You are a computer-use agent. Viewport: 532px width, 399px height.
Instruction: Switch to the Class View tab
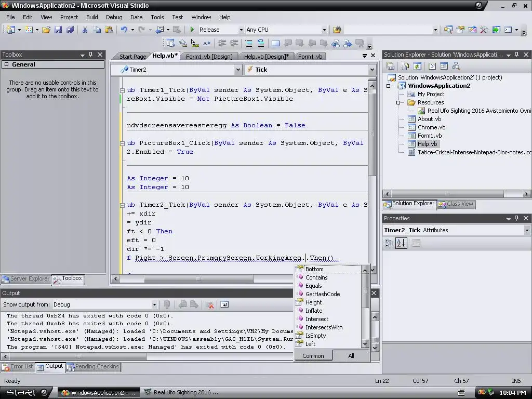(456, 204)
